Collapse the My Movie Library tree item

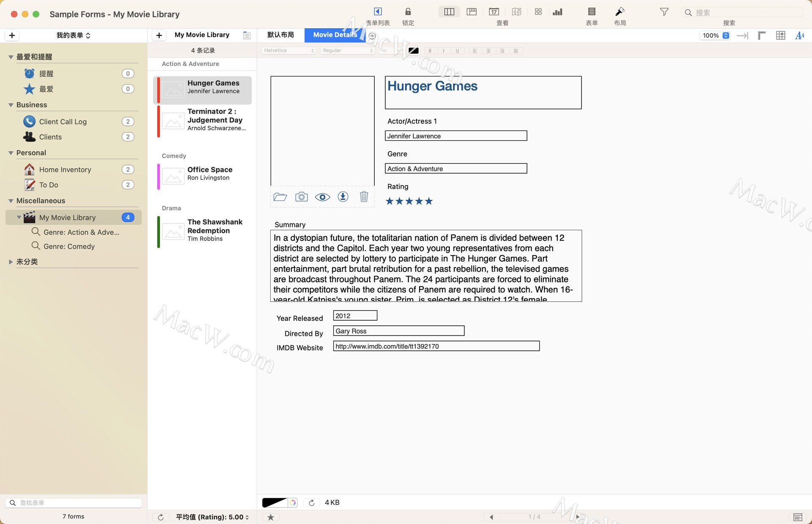(19, 217)
